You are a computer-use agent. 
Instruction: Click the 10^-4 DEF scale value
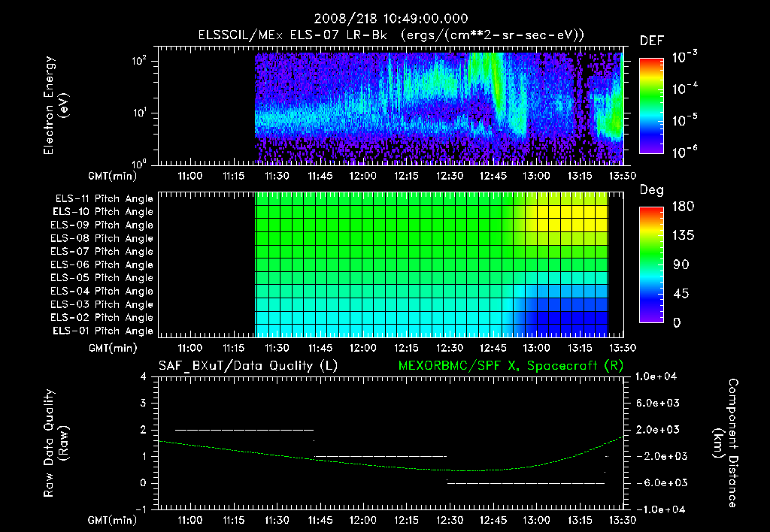pos(684,89)
